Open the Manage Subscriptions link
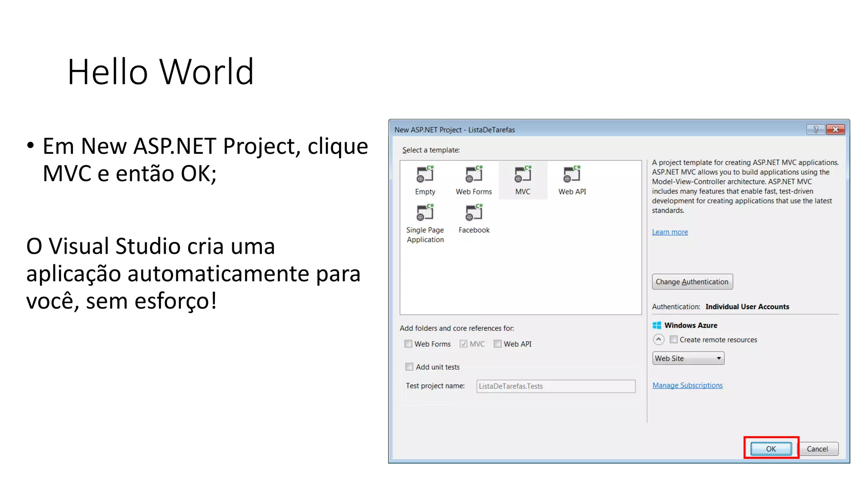 (687, 385)
